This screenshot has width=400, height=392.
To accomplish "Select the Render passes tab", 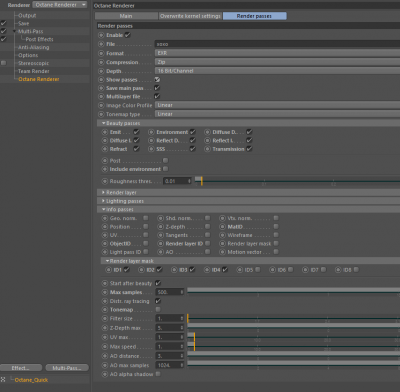I will coord(254,16).
